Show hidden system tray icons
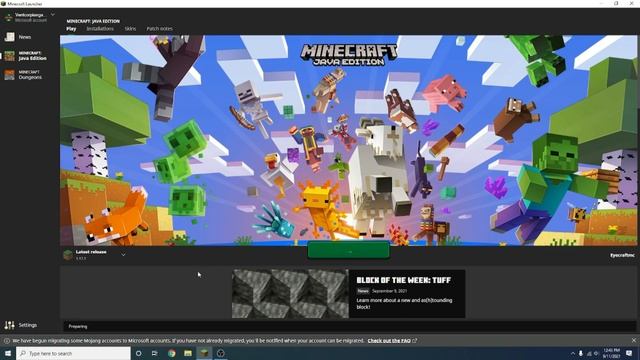This screenshot has width=640, height=360. [x=573, y=353]
